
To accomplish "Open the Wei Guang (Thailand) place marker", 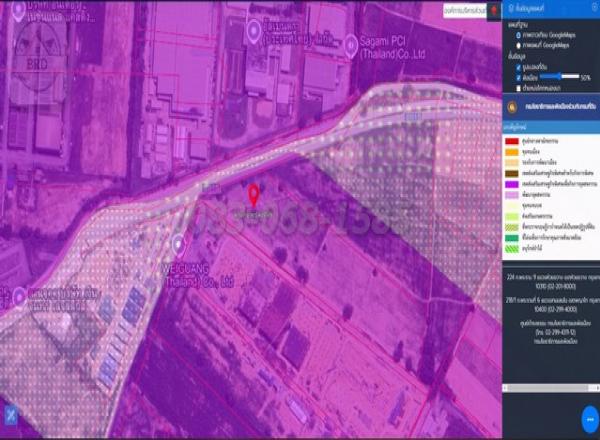I will click(179, 242).
